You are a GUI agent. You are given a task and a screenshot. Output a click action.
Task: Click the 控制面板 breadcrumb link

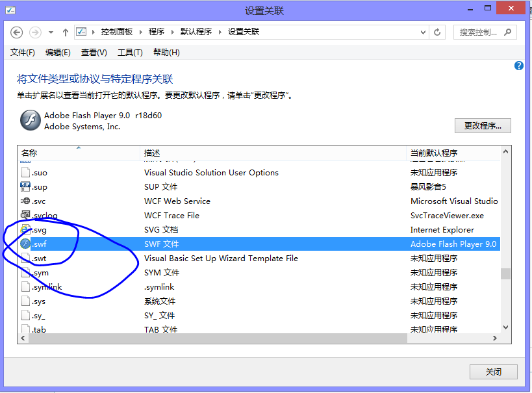pos(117,32)
